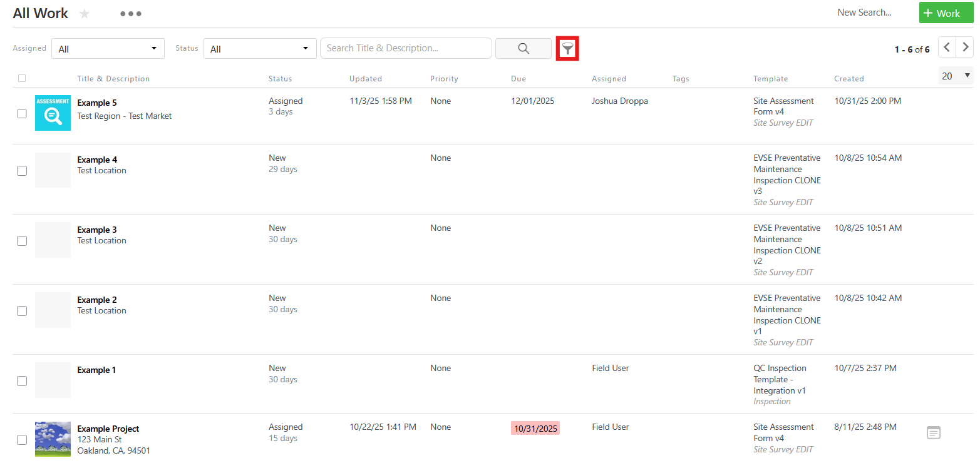The image size is (980, 468).
Task: Click the magnifying glass search button
Action: click(523, 49)
